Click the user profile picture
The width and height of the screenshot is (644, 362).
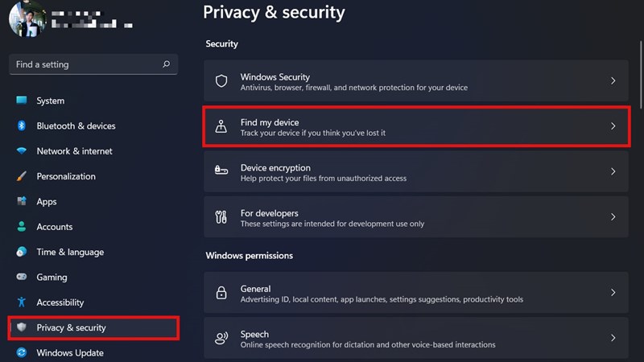[27, 18]
